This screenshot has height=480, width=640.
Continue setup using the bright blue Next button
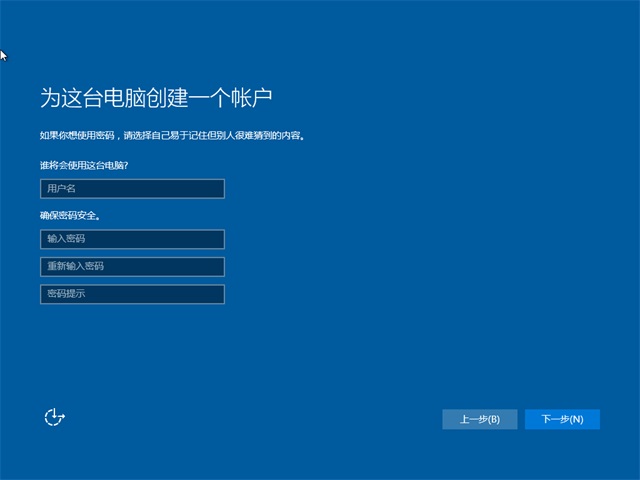point(562,419)
